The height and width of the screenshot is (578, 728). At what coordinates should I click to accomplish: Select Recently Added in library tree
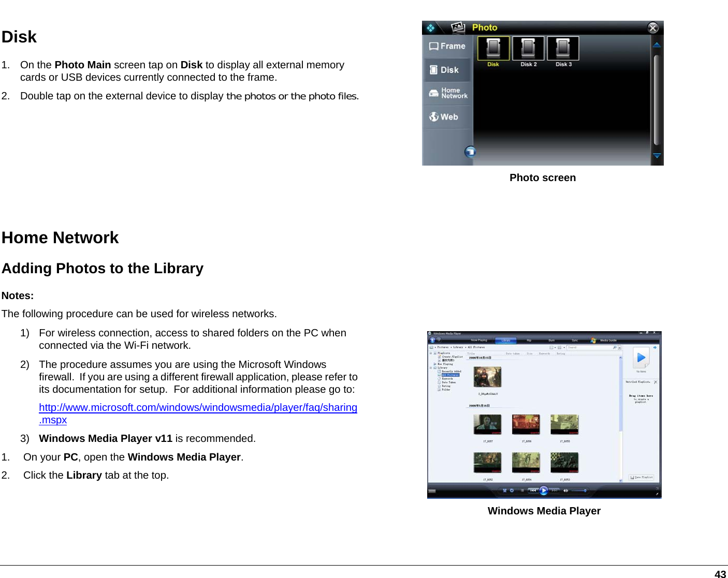point(452,371)
